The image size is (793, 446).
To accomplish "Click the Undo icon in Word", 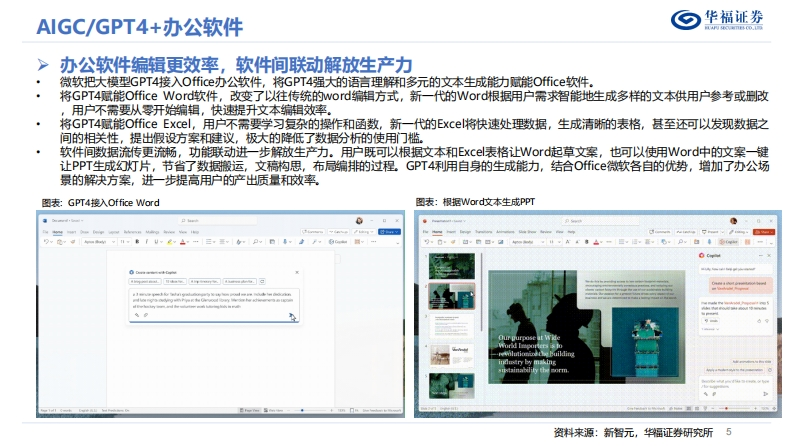I will point(47,242).
